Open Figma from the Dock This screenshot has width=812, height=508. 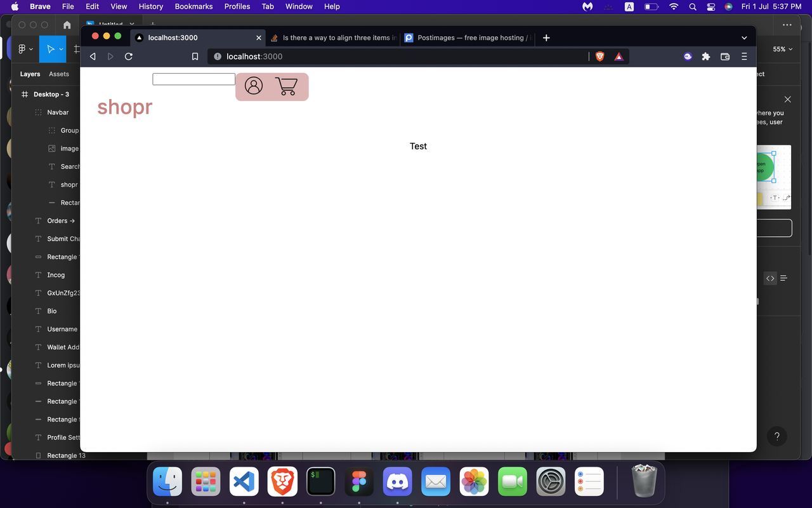pyautogui.click(x=359, y=481)
